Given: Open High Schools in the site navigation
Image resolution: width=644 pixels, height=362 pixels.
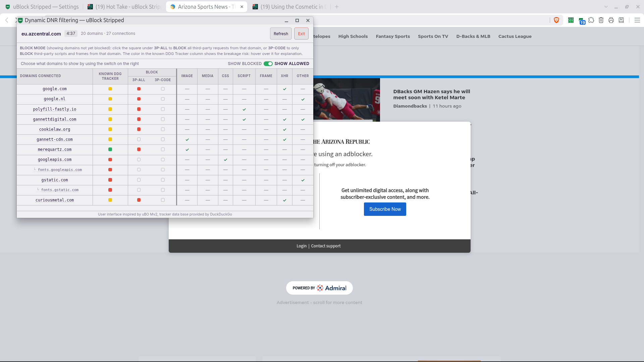Looking at the screenshot, I should (x=353, y=37).
